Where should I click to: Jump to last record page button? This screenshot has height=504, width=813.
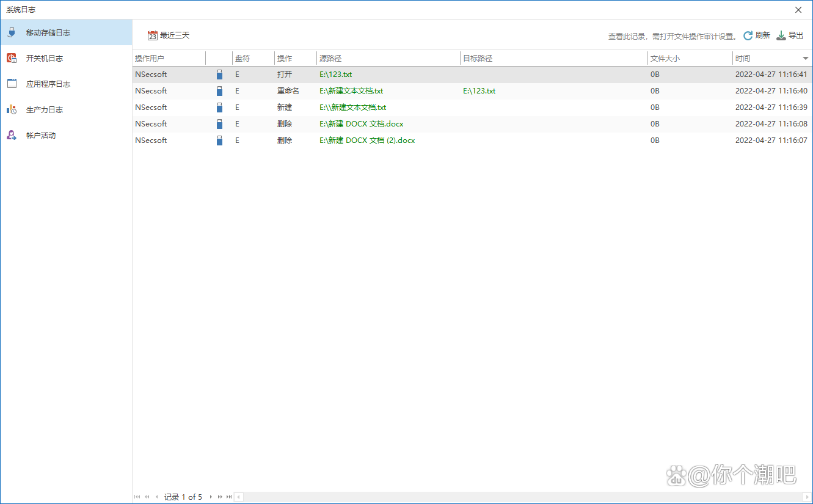(x=229, y=497)
